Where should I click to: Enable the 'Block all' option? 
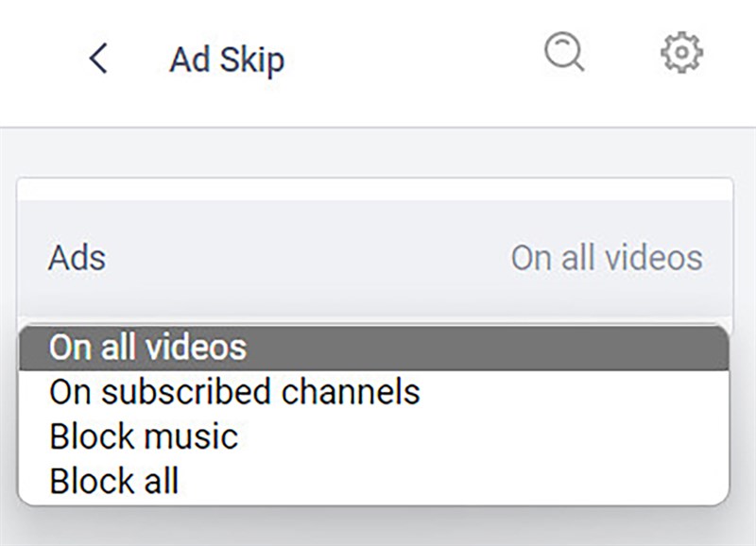116,480
